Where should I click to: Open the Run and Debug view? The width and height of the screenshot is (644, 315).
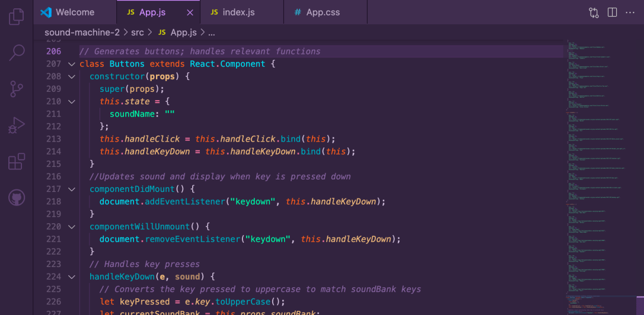[x=17, y=125]
